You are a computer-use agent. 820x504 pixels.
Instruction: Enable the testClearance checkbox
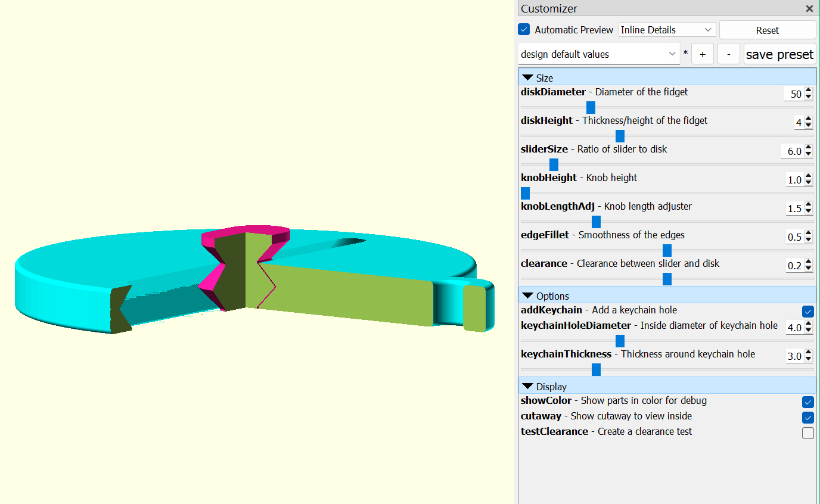click(x=808, y=433)
